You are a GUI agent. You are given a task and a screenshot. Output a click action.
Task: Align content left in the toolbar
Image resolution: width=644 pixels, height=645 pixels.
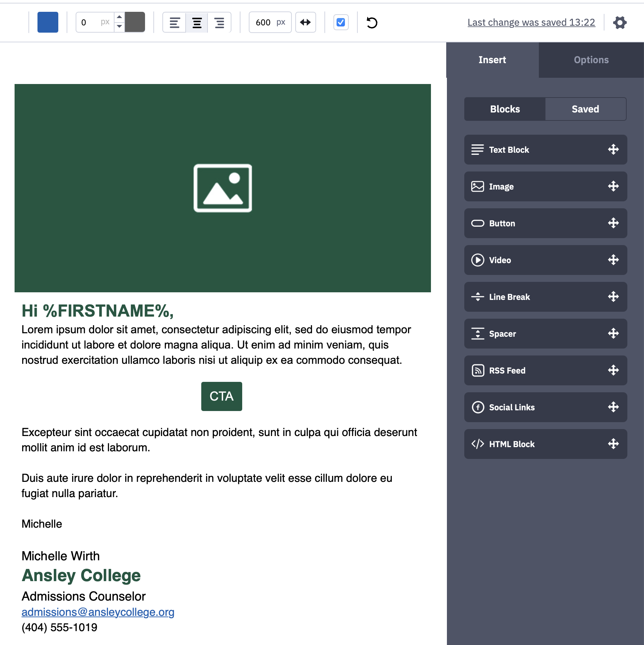175,23
